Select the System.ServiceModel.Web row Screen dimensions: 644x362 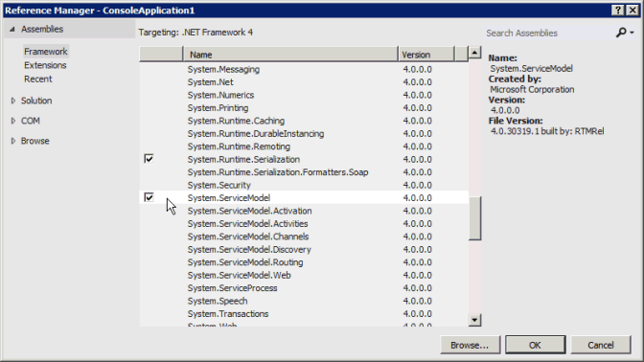304,275
